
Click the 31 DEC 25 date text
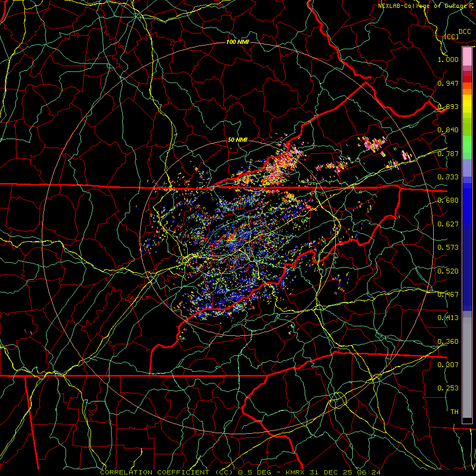(x=332, y=472)
